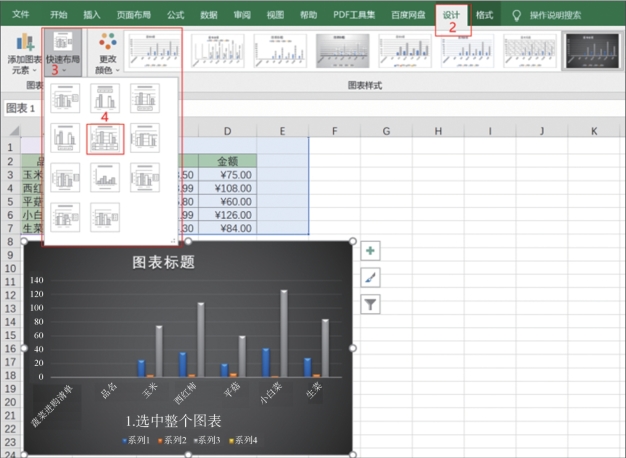This screenshot has width=626, height=458.
Task: Choose quick layout 4 in the gallery
Action: (65, 138)
